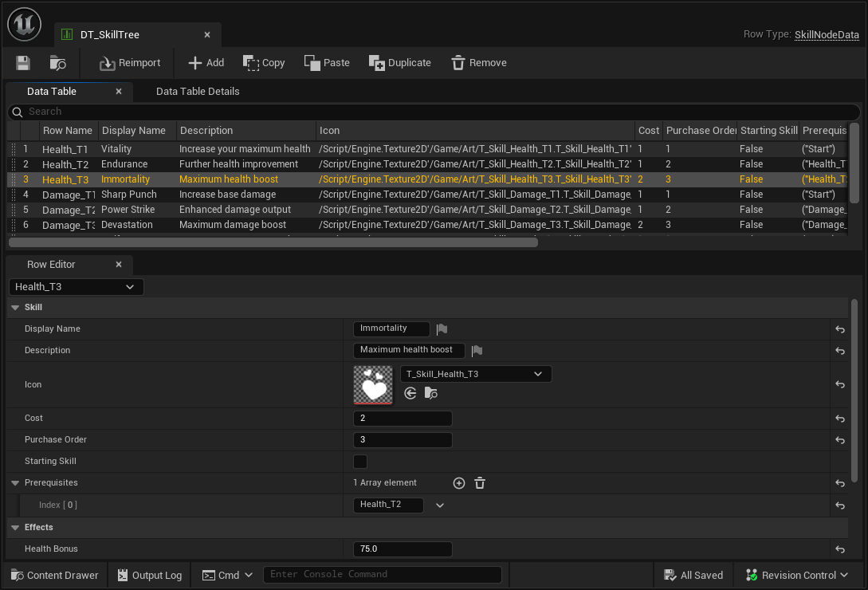
Task: Open the row selector dropdown showing Health_T3
Action: point(76,286)
